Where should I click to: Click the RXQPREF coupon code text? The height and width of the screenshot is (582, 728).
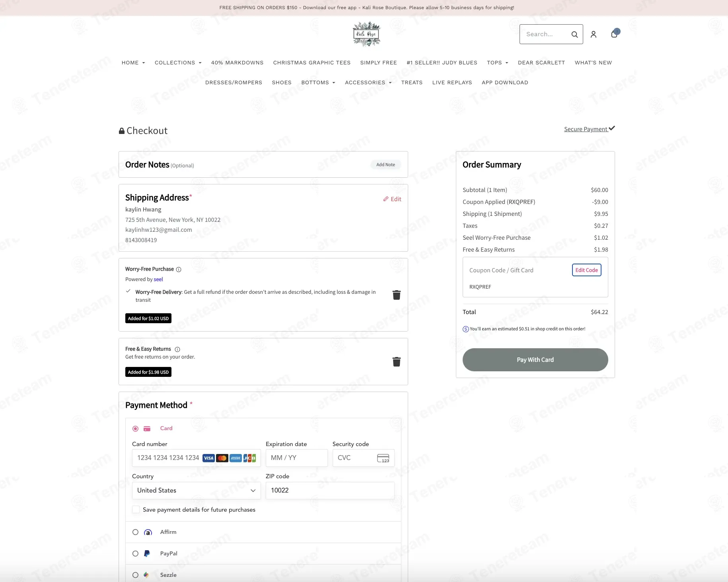click(x=480, y=287)
